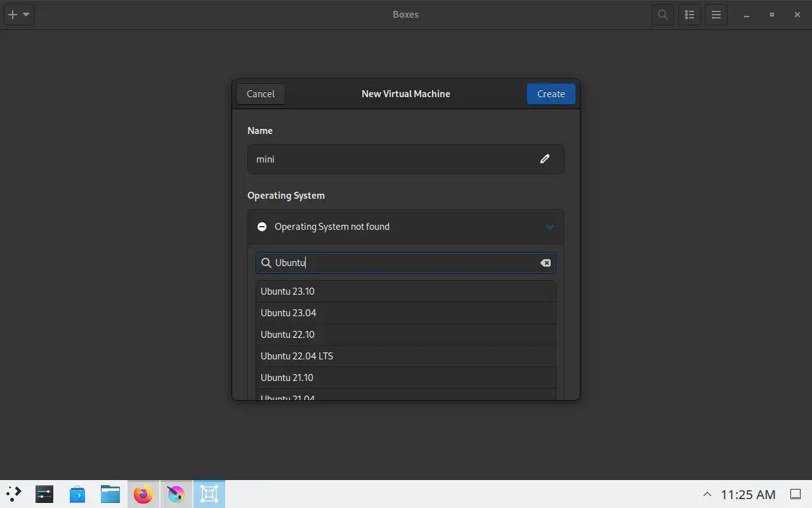Screen dimensions: 812x508
Task: Click inside the Ubuntu search field
Action: (x=406, y=263)
